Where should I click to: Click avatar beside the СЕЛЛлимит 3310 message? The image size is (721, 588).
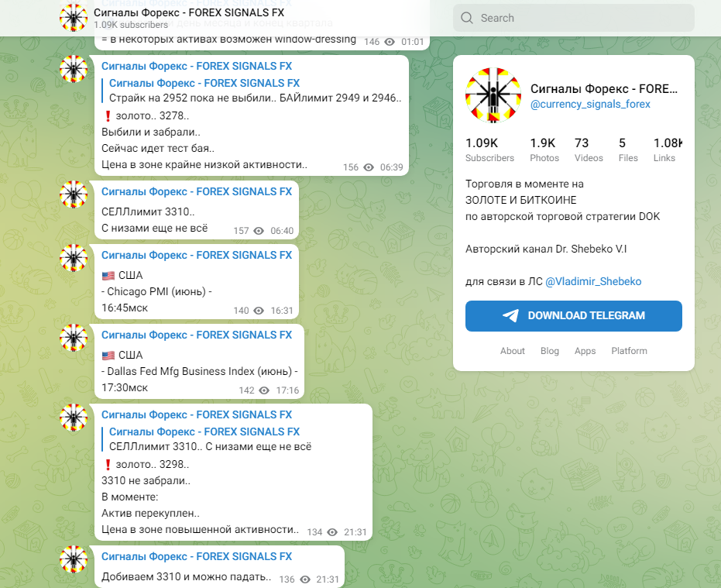tap(74, 194)
